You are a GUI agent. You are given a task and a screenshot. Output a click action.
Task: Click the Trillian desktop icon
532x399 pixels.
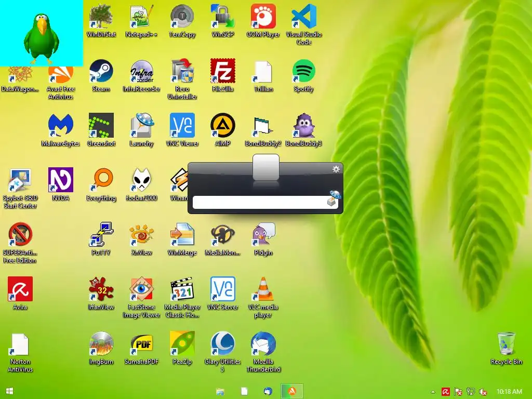263,75
